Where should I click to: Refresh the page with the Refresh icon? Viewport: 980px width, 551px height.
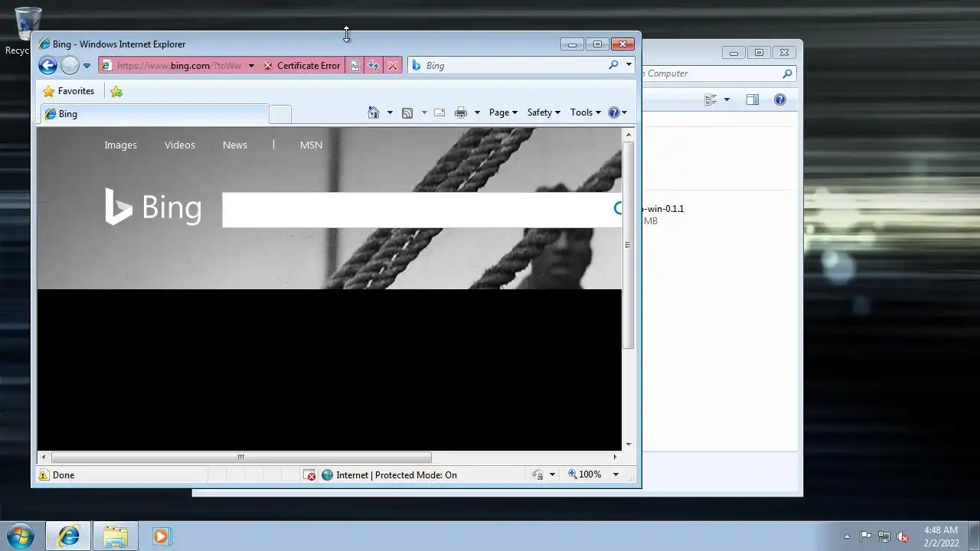pyautogui.click(x=374, y=66)
